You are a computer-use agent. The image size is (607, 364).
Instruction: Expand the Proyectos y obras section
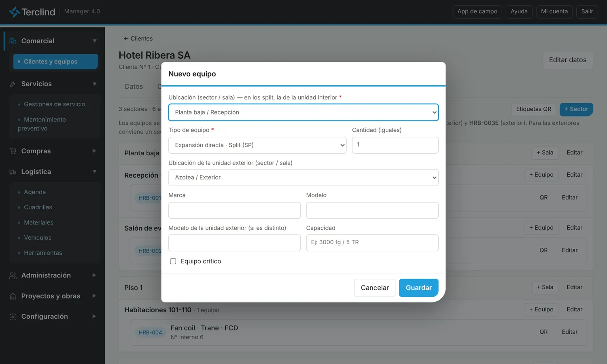pos(94,296)
